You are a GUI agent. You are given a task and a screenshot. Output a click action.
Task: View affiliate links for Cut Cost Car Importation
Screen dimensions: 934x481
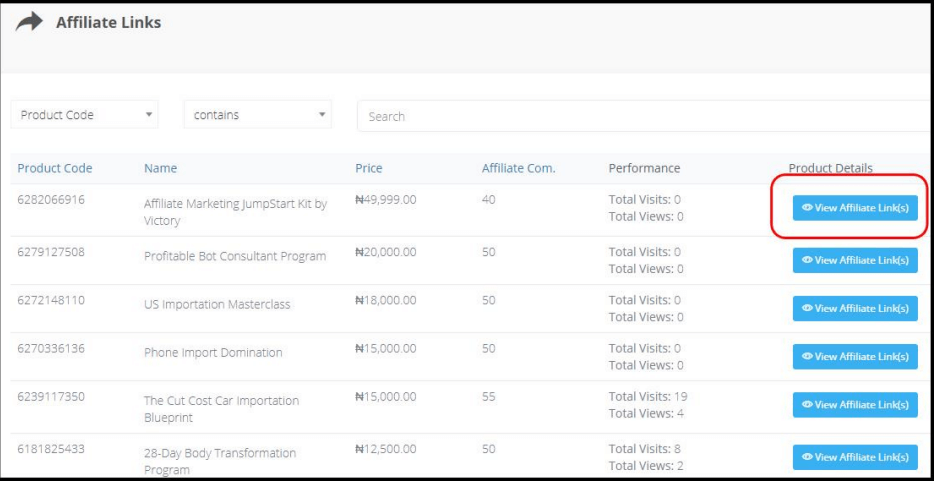point(855,404)
